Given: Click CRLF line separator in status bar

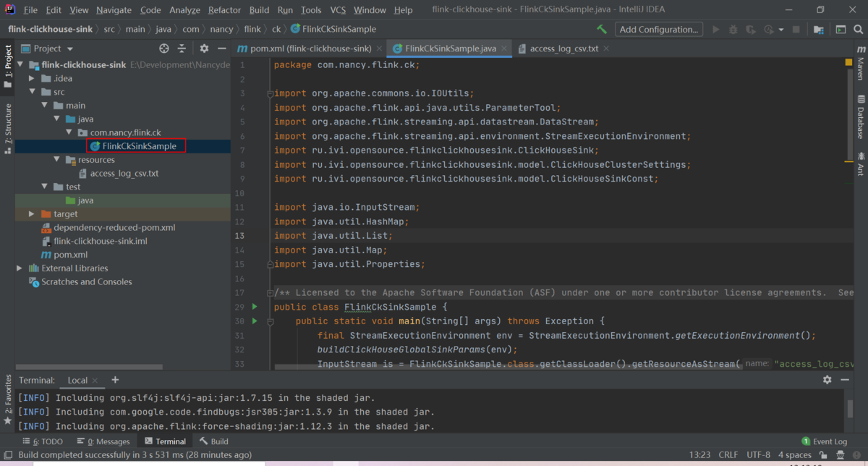Looking at the screenshot, I should 728,455.
